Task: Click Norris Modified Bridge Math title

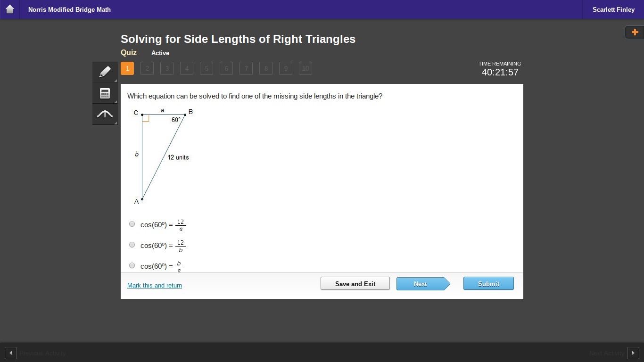Action: pyautogui.click(x=69, y=9)
